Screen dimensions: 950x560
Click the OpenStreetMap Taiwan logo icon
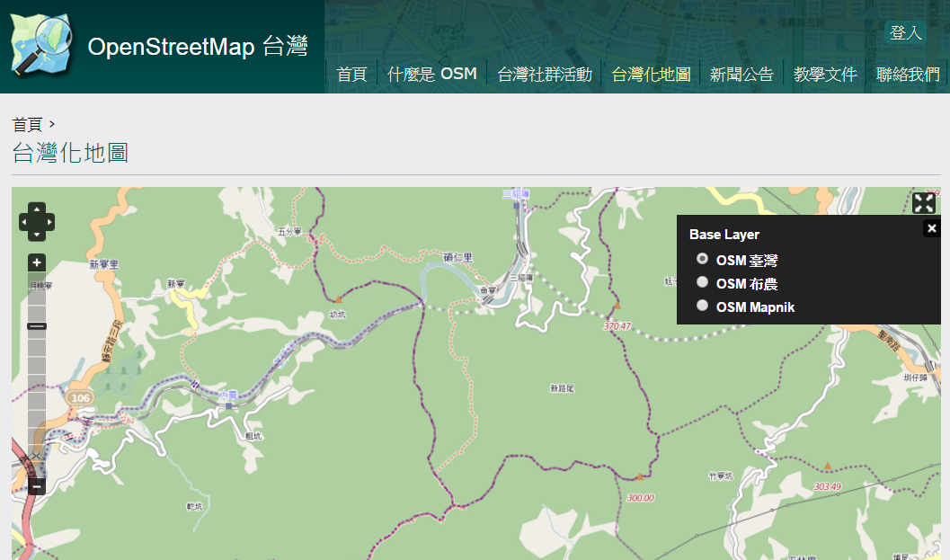click(x=41, y=44)
